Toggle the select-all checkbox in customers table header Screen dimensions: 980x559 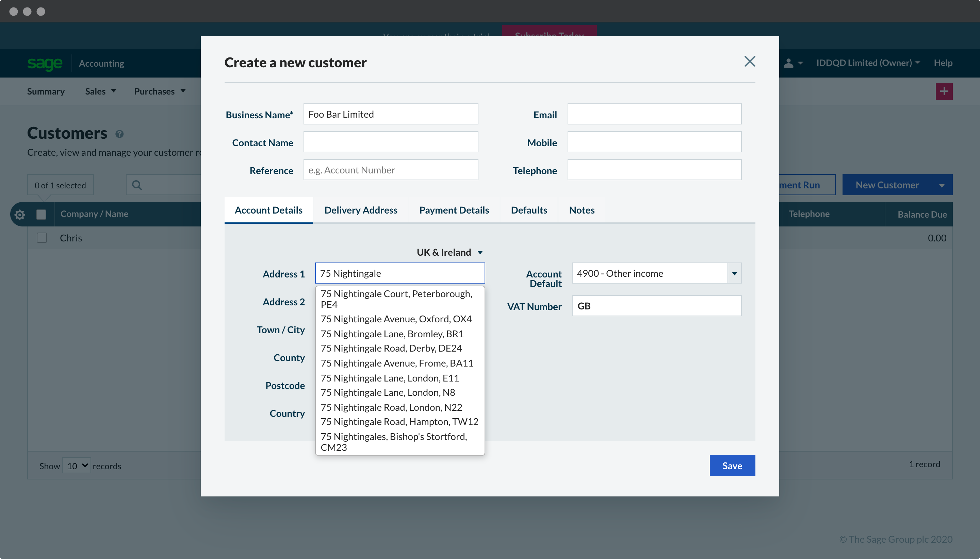tap(40, 214)
